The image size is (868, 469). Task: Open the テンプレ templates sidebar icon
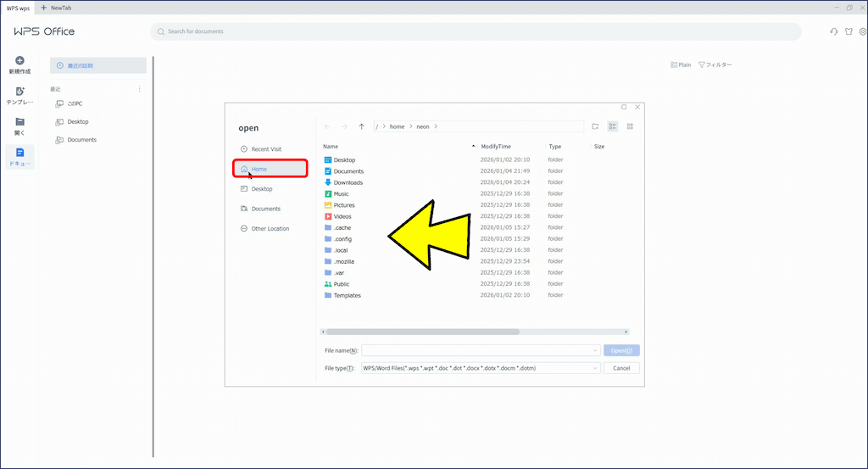[19, 92]
